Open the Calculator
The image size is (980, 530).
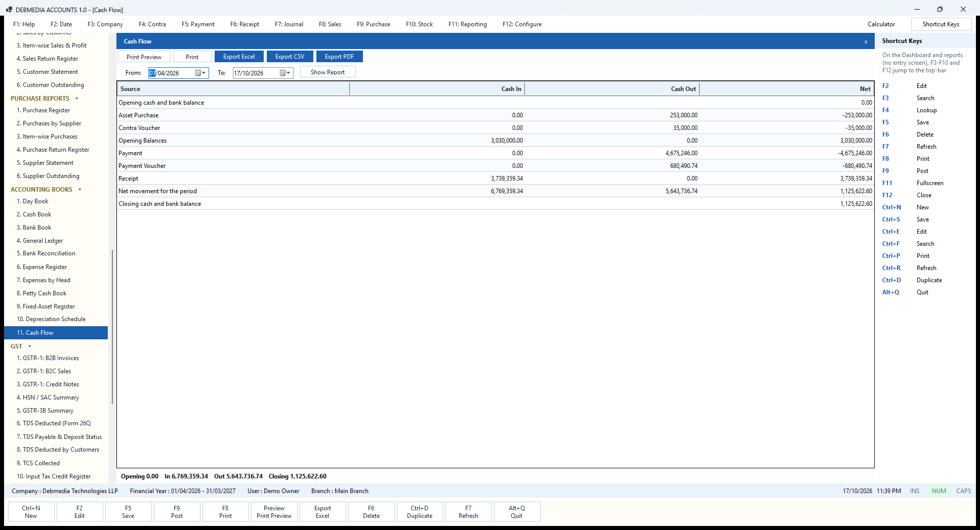pos(881,24)
